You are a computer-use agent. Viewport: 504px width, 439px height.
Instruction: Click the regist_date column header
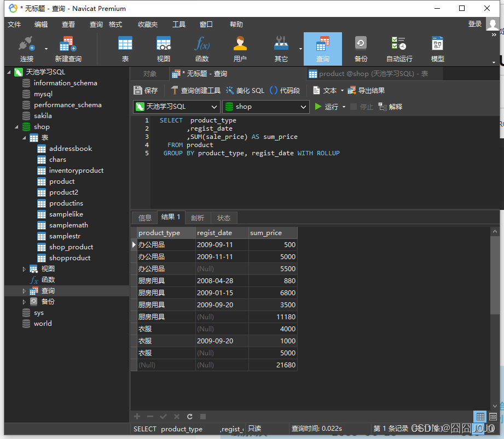tap(222, 233)
